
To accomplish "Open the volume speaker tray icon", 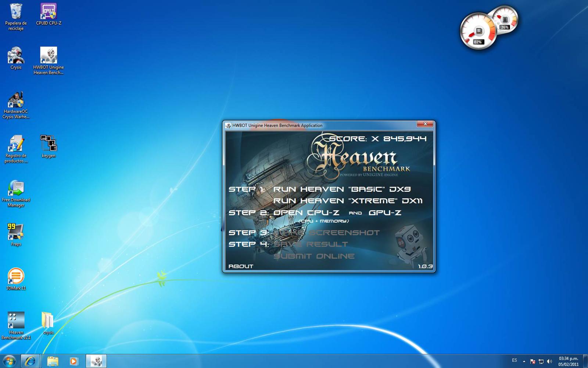I will 549,361.
